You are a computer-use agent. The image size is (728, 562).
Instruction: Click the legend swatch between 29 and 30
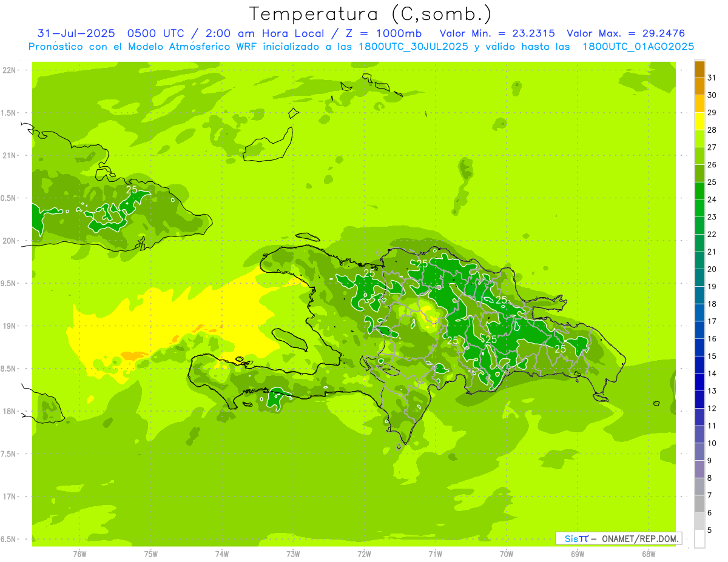pyautogui.click(x=699, y=104)
